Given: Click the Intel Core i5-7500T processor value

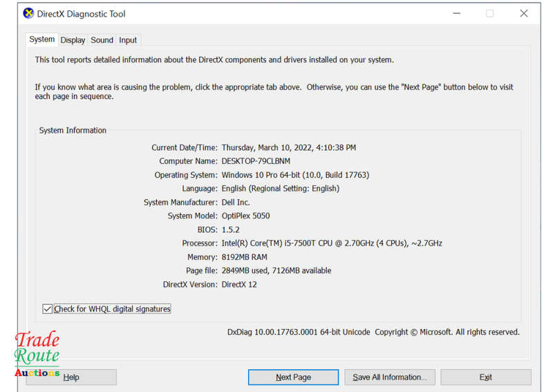Looking at the screenshot, I should tap(332, 243).
